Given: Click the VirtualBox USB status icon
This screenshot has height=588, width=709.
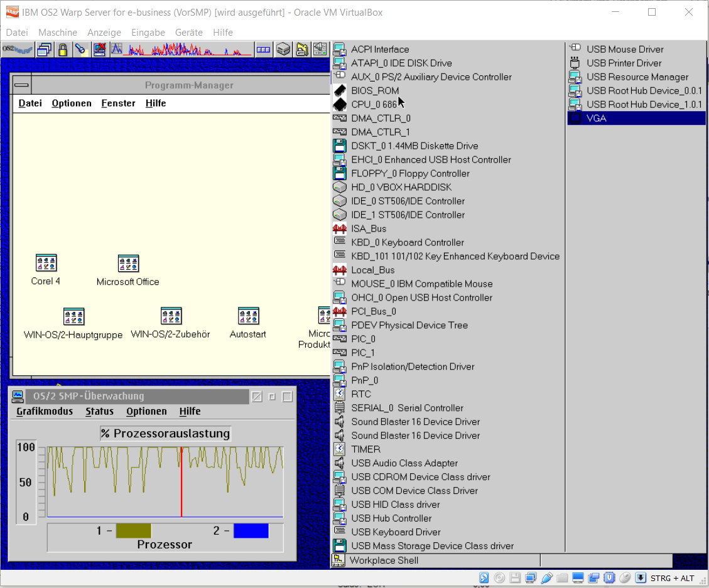Looking at the screenshot, I should point(547,578).
